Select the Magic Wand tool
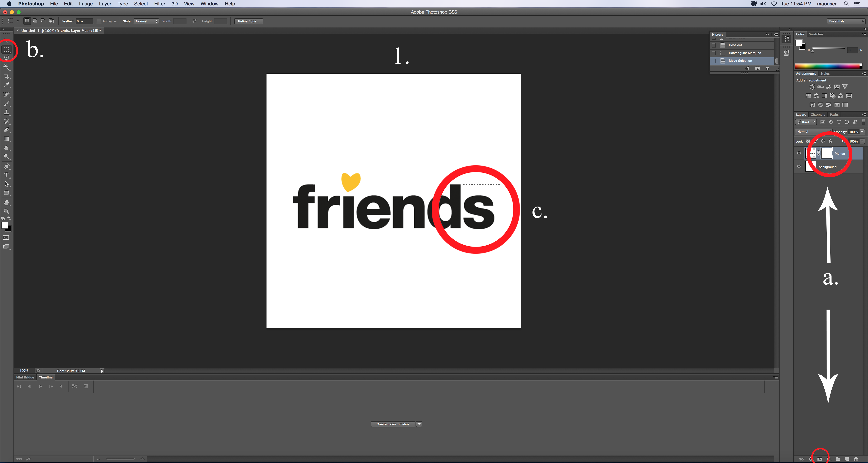 coord(6,67)
